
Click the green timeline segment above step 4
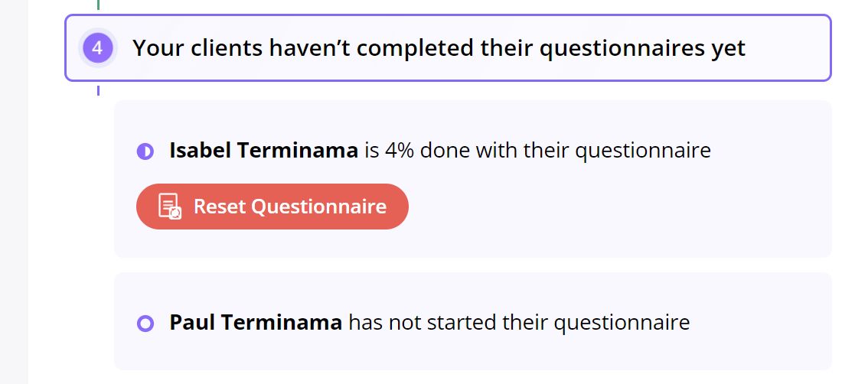click(x=98, y=5)
